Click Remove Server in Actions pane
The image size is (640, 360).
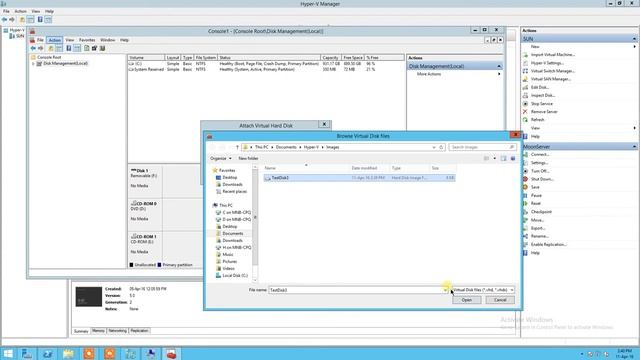coord(544,112)
